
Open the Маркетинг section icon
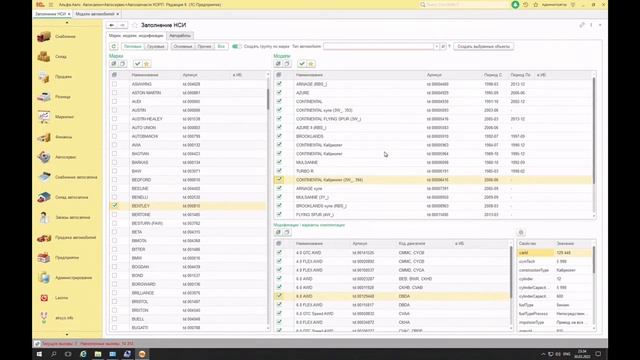point(44,117)
